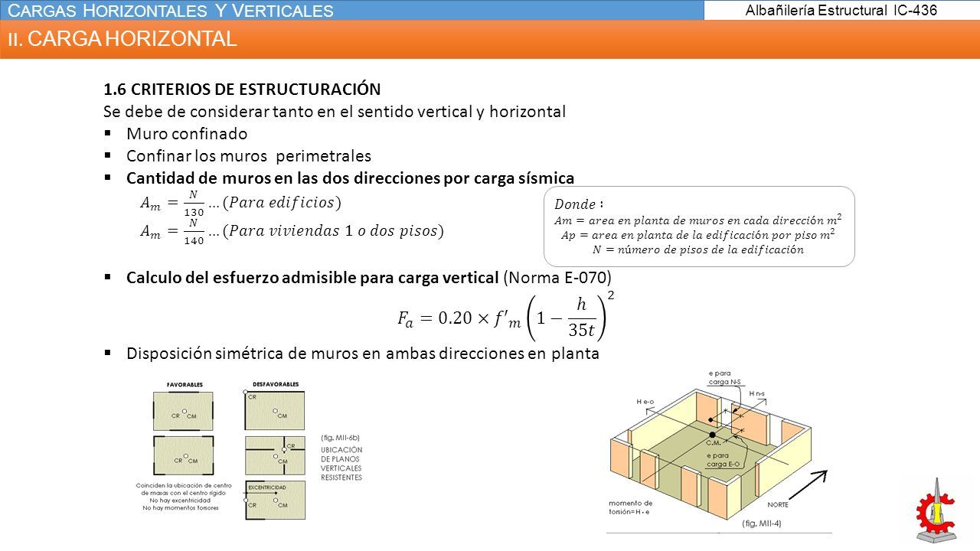The width and height of the screenshot is (980, 551).
Task: Click the 'Cargas Horizontales y Verticales' header title
Action: coord(171,11)
